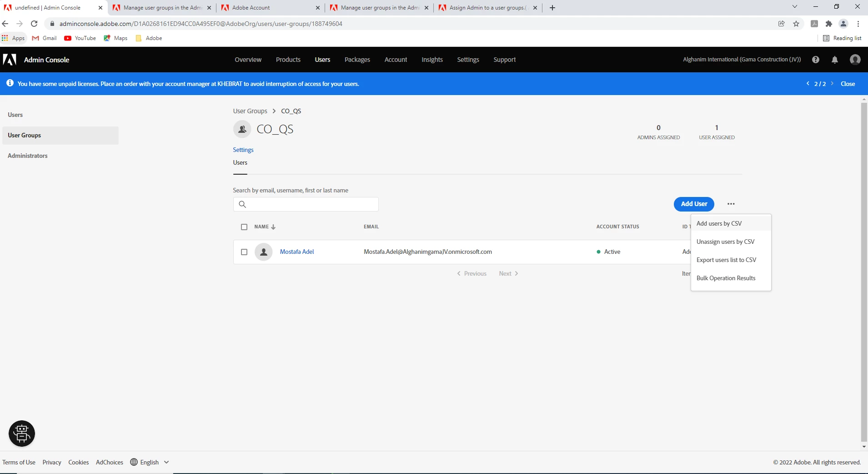Viewport: 868px width, 474px height.
Task: Check the box for Mostafa Adel
Action: pyautogui.click(x=244, y=252)
